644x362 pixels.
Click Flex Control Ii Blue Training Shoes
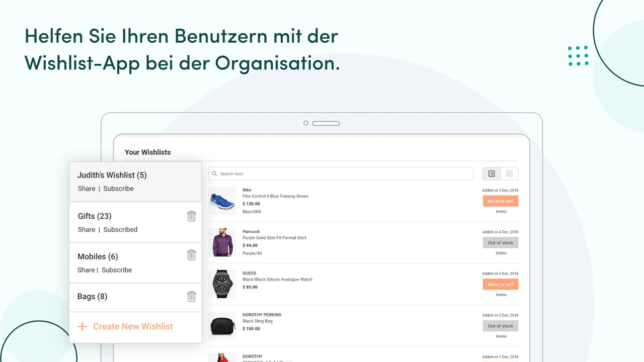[x=275, y=196]
